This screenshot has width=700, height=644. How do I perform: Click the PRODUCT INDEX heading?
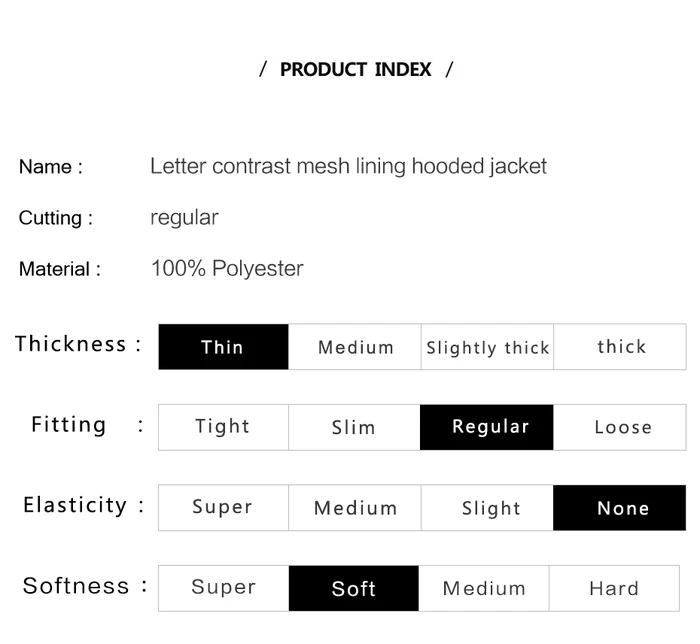click(x=356, y=70)
